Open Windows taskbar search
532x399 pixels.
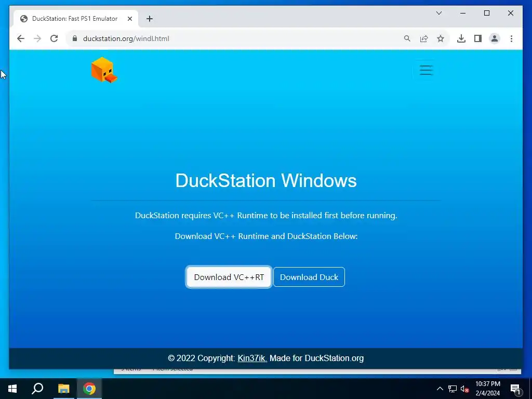coord(37,389)
